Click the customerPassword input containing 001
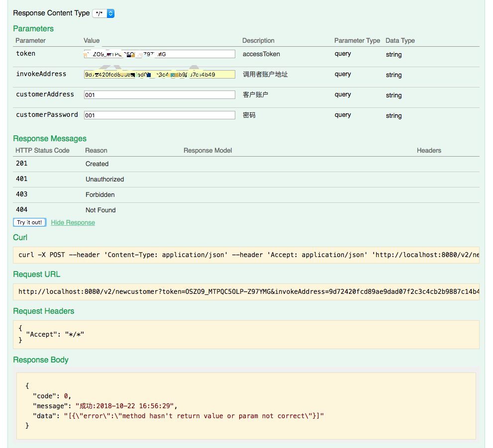This screenshot has height=448, width=493. click(159, 115)
